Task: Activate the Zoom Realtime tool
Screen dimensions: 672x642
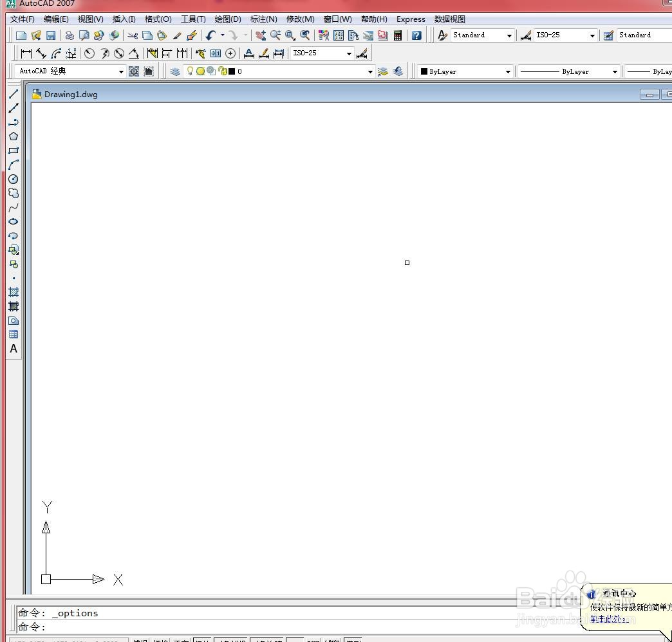Action: (275, 35)
